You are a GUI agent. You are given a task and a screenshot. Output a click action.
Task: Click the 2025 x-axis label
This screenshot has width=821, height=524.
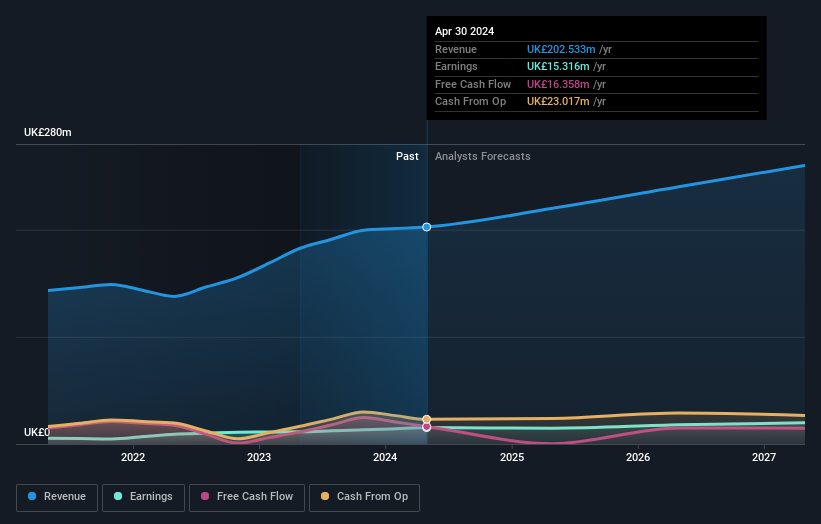(512, 457)
